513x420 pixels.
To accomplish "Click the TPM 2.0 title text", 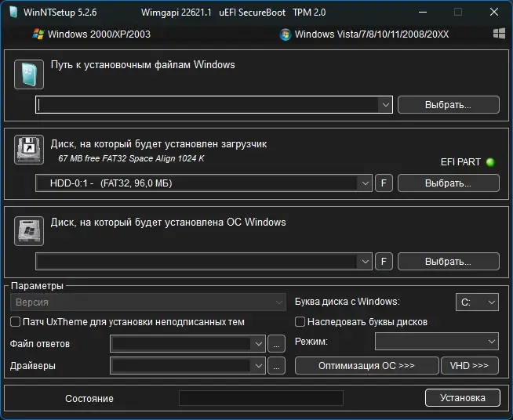I will (x=309, y=13).
